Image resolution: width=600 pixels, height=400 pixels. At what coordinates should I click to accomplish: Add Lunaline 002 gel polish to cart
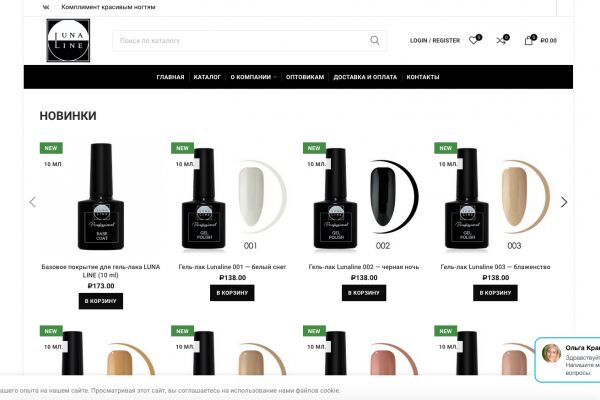pos(364,293)
